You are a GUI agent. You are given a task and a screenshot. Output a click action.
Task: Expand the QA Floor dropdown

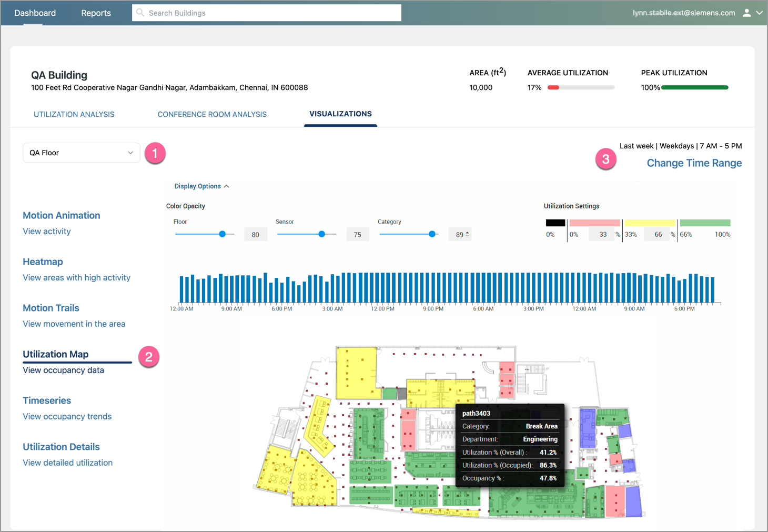pyautogui.click(x=130, y=153)
